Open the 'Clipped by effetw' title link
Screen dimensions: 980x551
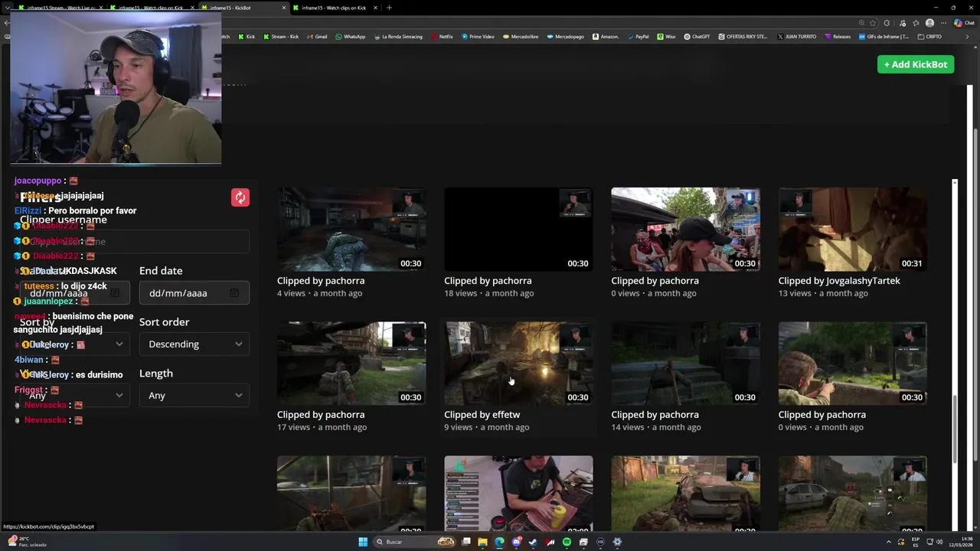[x=482, y=415]
